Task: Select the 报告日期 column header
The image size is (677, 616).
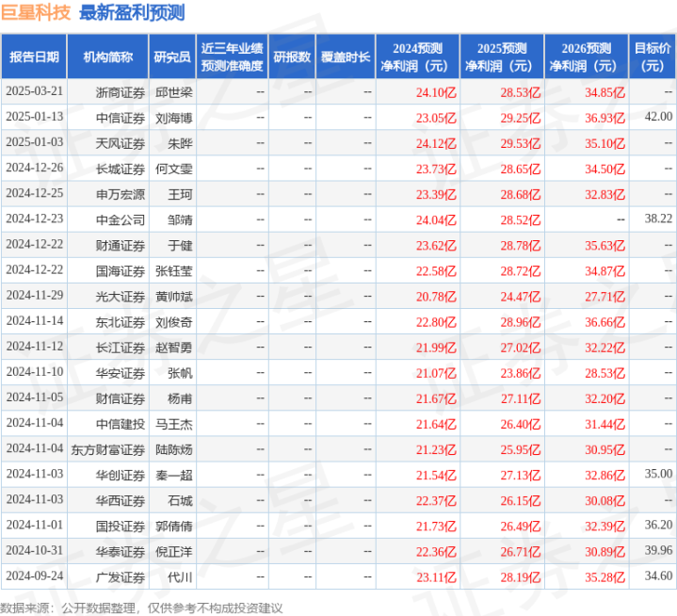Action: pyautogui.click(x=34, y=57)
